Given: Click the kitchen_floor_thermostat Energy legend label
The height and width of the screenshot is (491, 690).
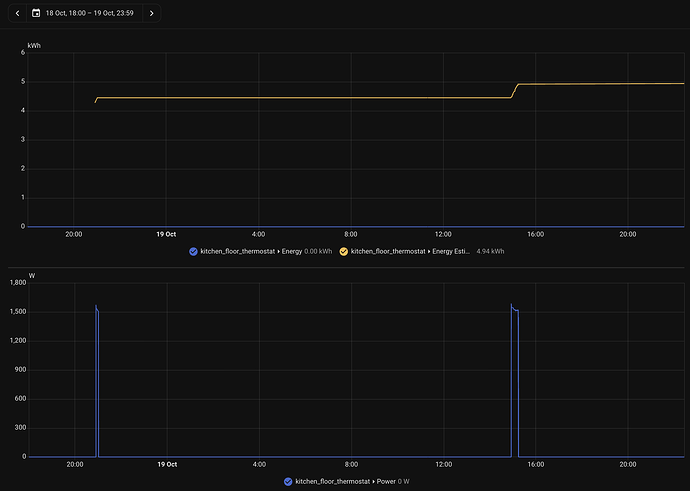Looking at the screenshot, I should (x=251, y=252).
